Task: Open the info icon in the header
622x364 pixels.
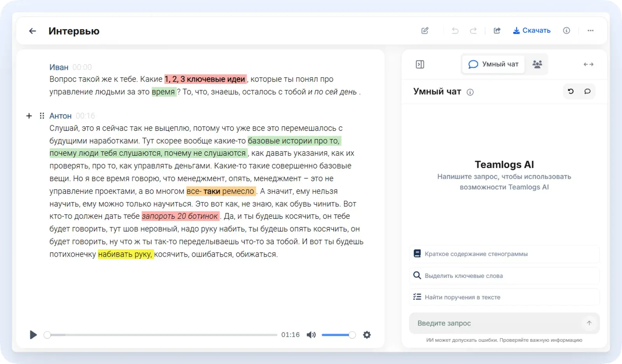Action: (x=566, y=31)
